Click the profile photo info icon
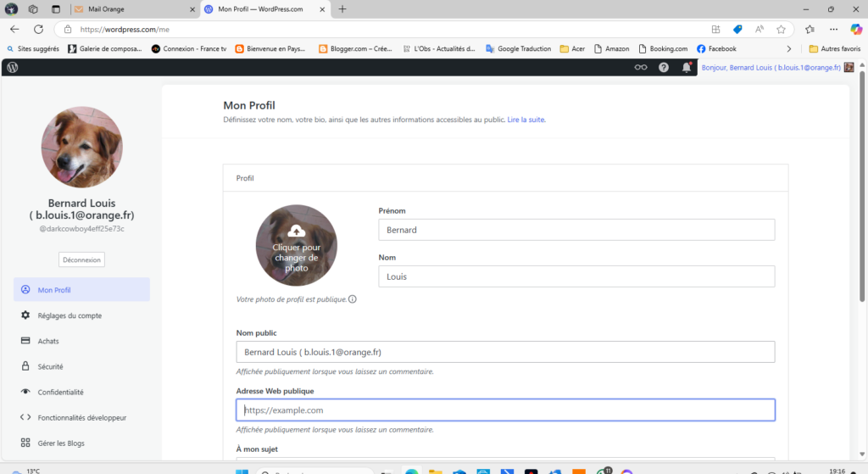This screenshot has height=474, width=868. click(x=353, y=299)
